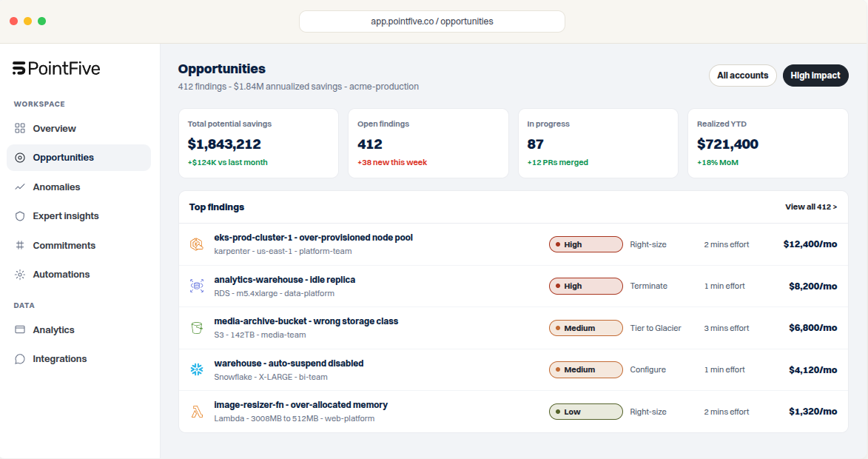This screenshot has height=459, width=868.
Task: Click the Opportunities target icon
Action: [20, 158]
